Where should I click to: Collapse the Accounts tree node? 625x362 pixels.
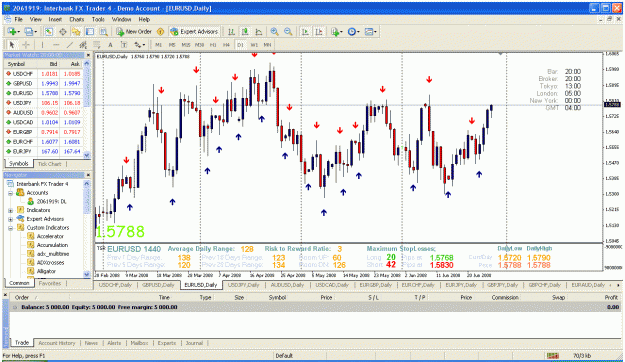pos(11,193)
